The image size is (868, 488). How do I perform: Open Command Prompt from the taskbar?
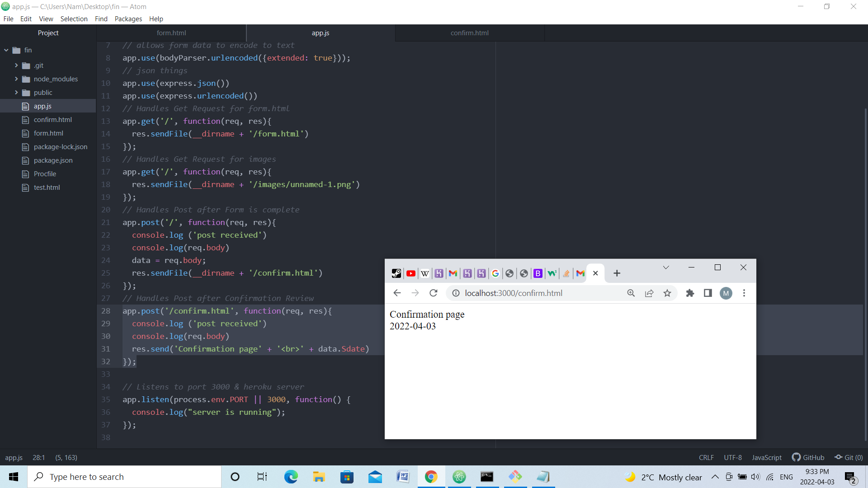(x=487, y=477)
